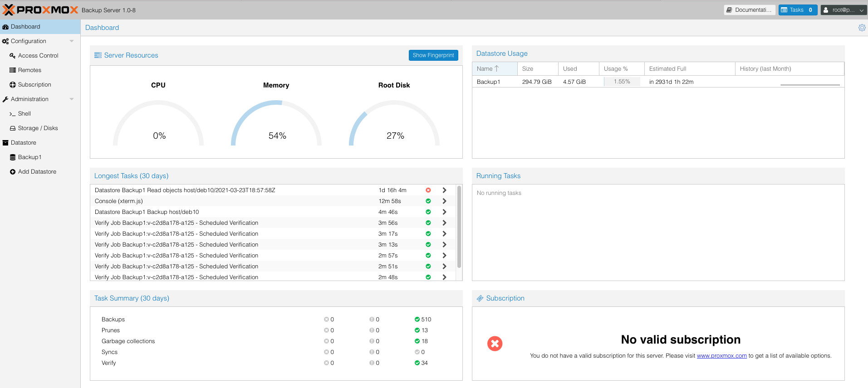Image resolution: width=868 pixels, height=388 pixels.
Task: Open Remotes in the sidebar
Action: tap(40, 70)
